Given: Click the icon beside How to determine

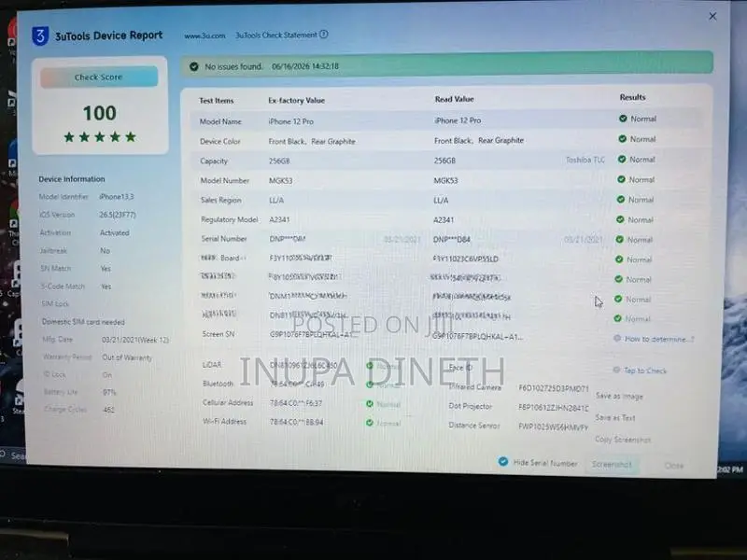Looking at the screenshot, I should [617, 339].
